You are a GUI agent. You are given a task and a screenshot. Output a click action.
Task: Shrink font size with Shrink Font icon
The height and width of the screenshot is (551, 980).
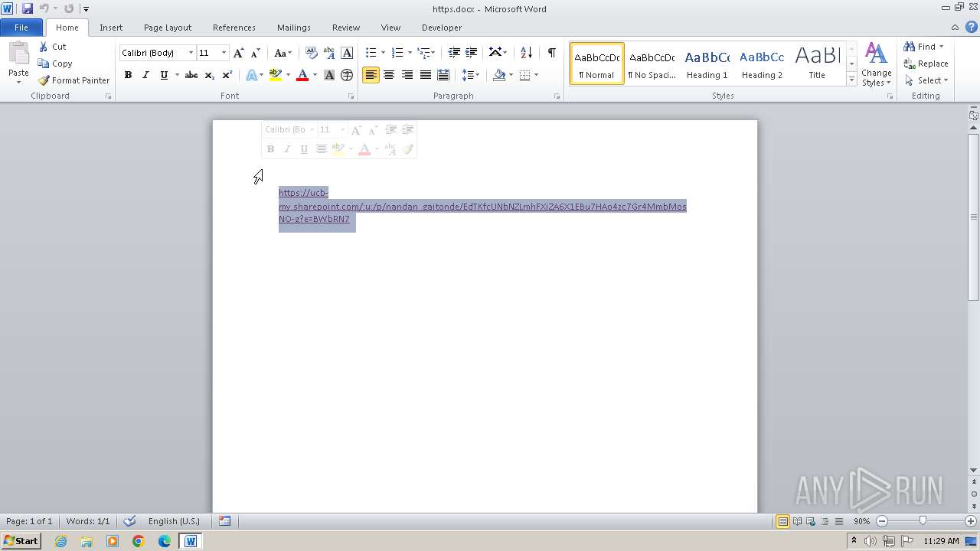click(256, 53)
